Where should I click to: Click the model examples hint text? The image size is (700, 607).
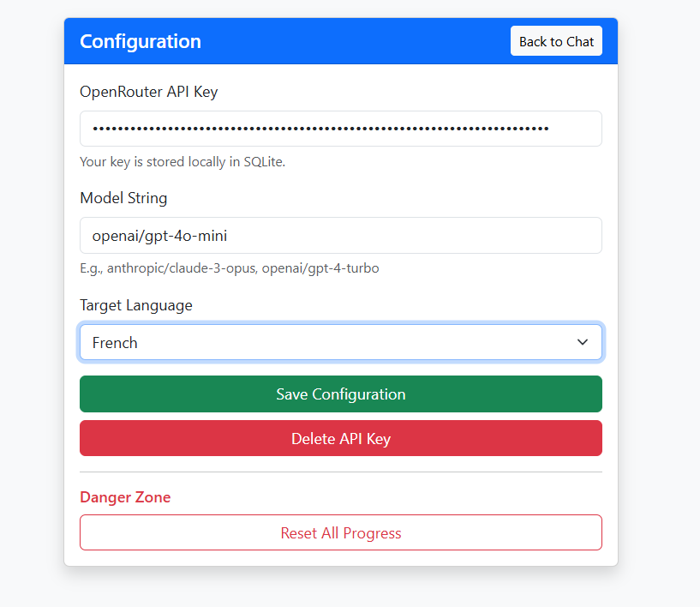coord(212,267)
